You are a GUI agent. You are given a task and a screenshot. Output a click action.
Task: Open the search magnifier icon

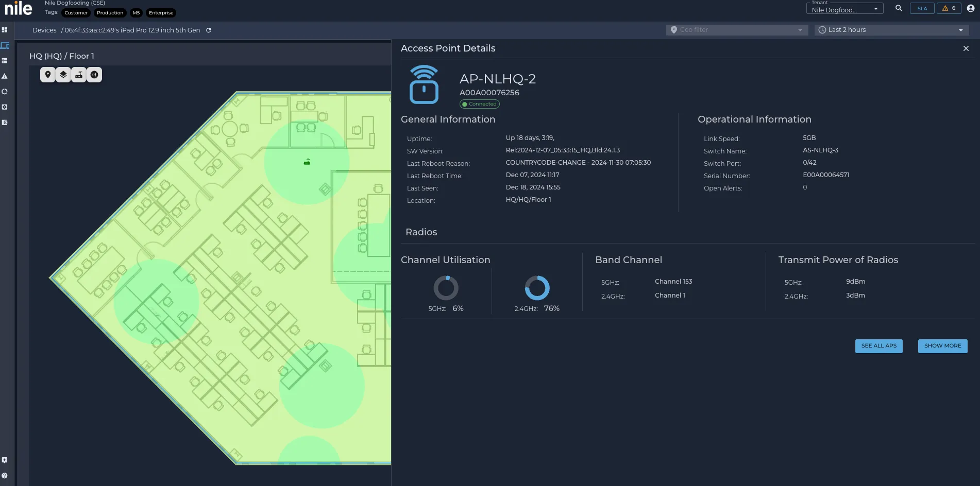899,8
